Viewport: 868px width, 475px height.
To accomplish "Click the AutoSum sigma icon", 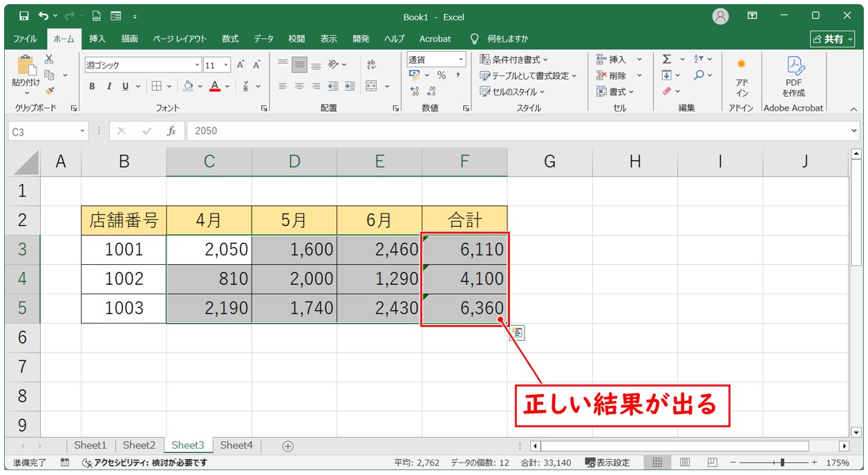I will [x=667, y=59].
